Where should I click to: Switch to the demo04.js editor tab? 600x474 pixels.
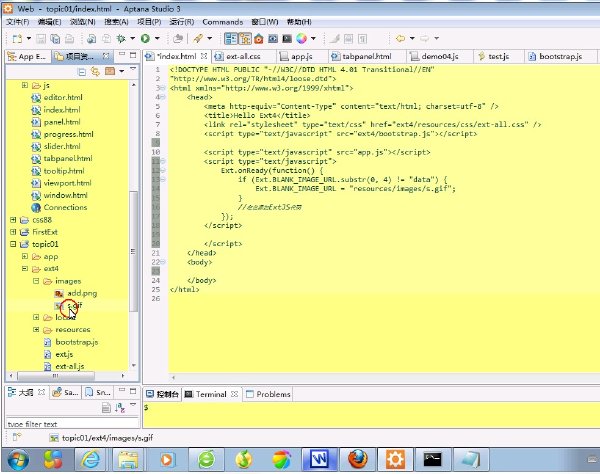click(440, 56)
